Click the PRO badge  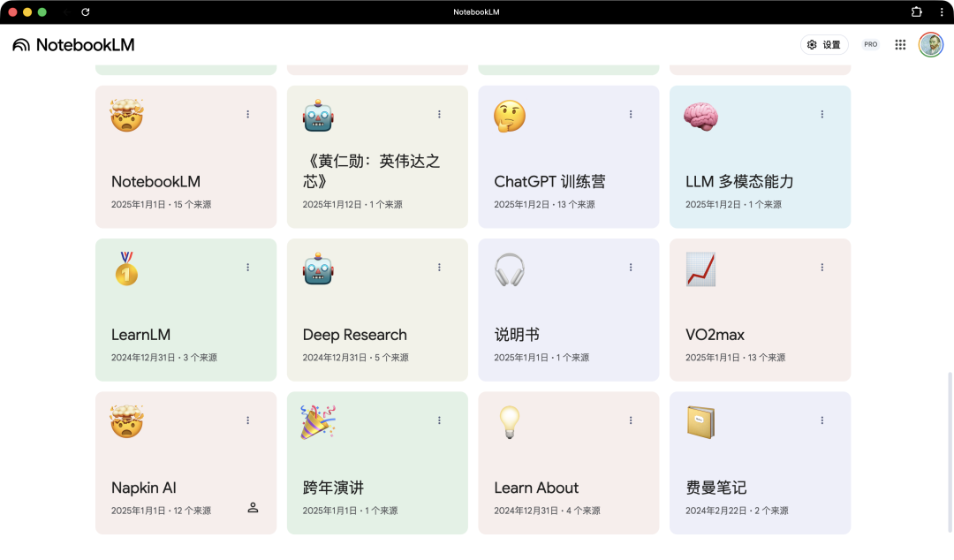pyautogui.click(x=871, y=44)
